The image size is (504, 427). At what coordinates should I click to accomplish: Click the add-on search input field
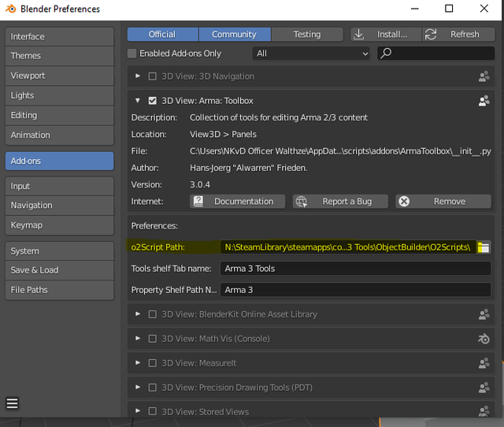[435, 54]
